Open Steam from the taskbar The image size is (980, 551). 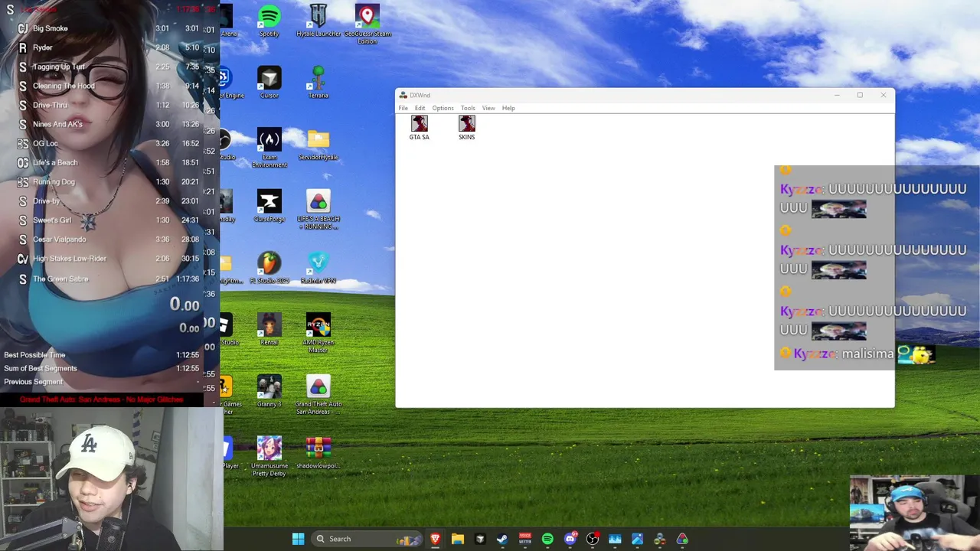(x=502, y=539)
